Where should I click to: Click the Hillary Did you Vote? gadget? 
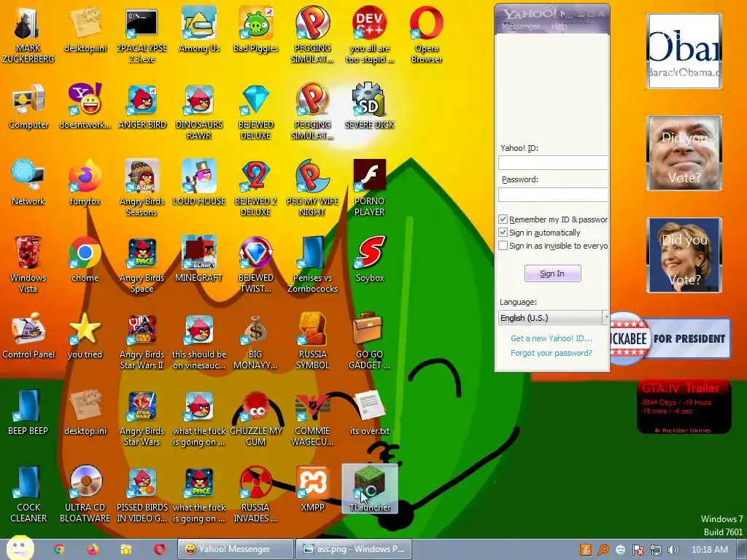(x=684, y=255)
